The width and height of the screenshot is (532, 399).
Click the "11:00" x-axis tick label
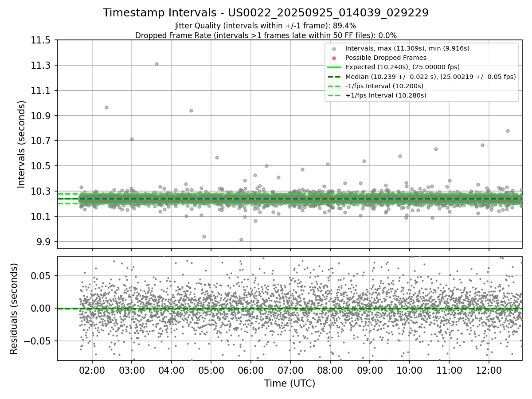[449, 370]
